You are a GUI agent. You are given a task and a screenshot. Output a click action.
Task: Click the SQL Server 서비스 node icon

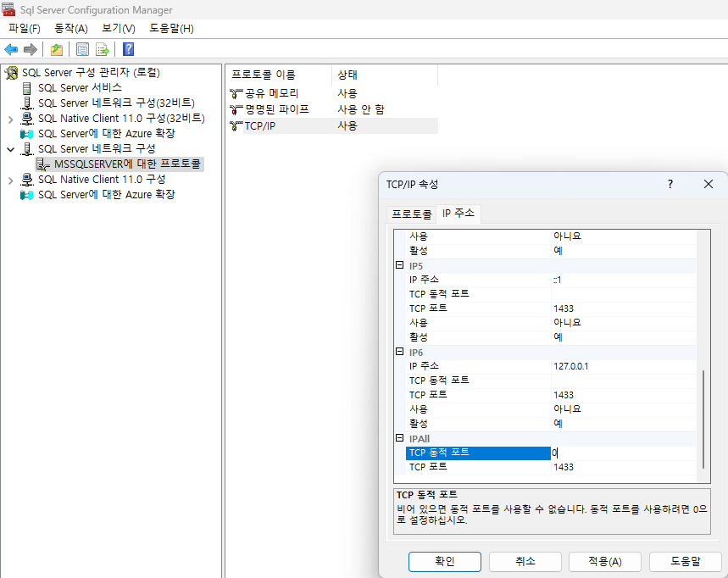click(27, 88)
